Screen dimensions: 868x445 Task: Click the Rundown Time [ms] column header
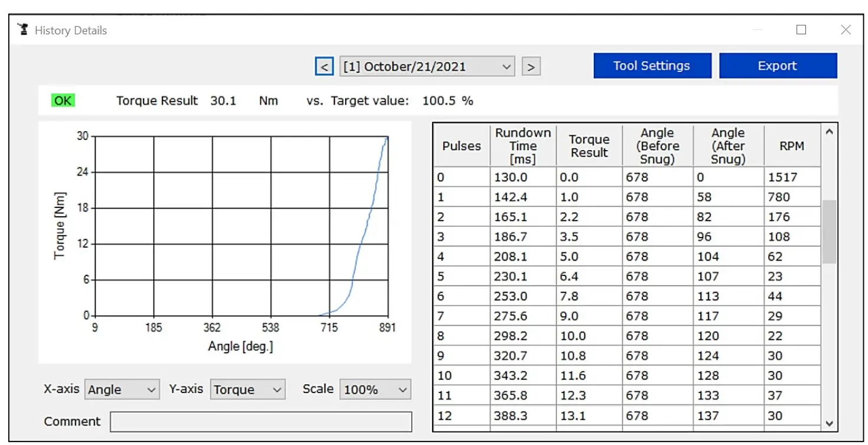click(x=523, y=146)
